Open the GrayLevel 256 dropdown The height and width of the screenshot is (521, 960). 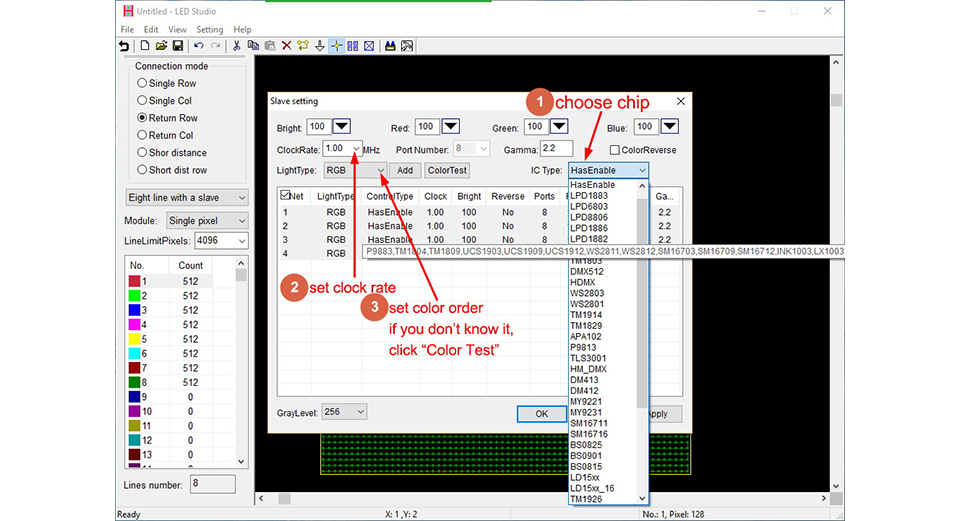tap(344, 412)
